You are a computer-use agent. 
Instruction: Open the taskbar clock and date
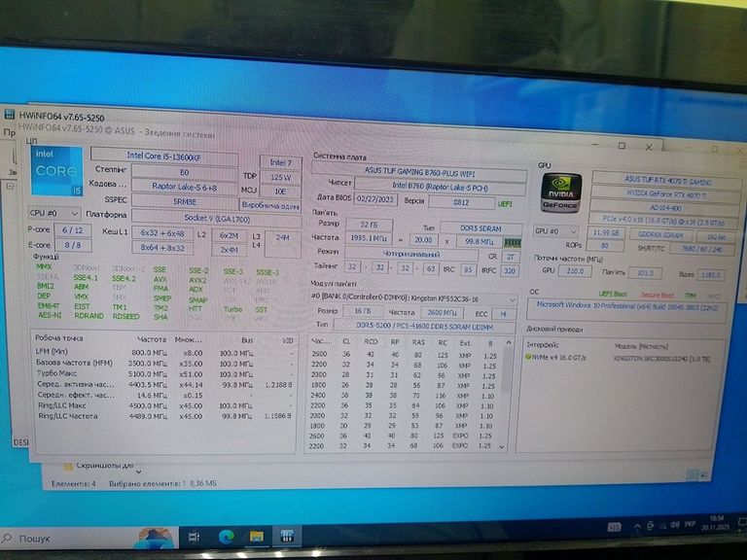click(x=715, y=523)
